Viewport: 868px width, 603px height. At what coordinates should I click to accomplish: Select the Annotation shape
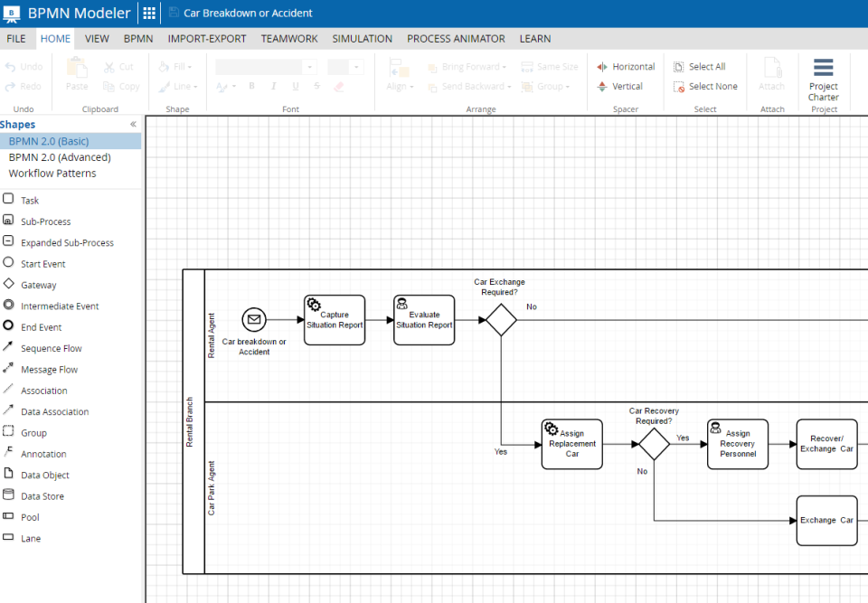(x=34, y=454)
